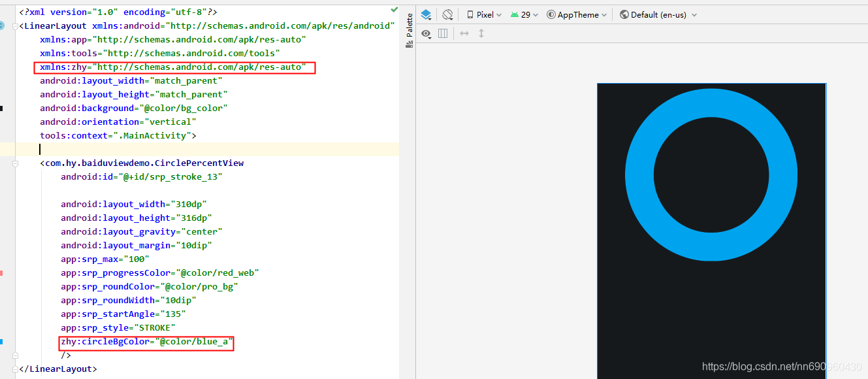Image resolution: width=868 pixels, height=379 pixels.
Task: Click the layout_height="316dp" line
Action: pyautogui.click(x=137, y=218)
